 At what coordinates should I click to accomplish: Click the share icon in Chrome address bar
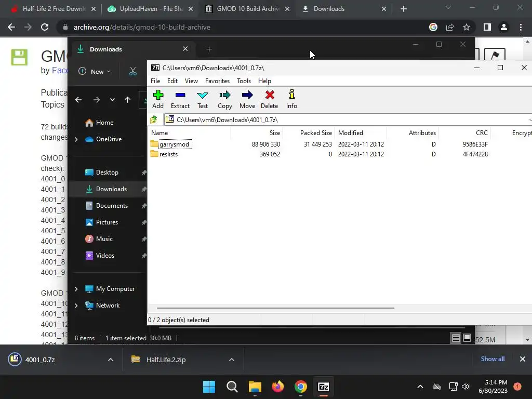point(450,27)
